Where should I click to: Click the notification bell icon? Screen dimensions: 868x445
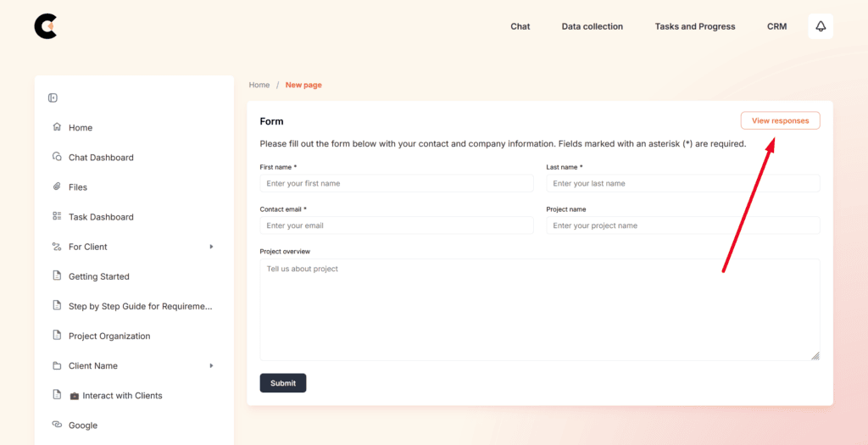coord(820,26)
